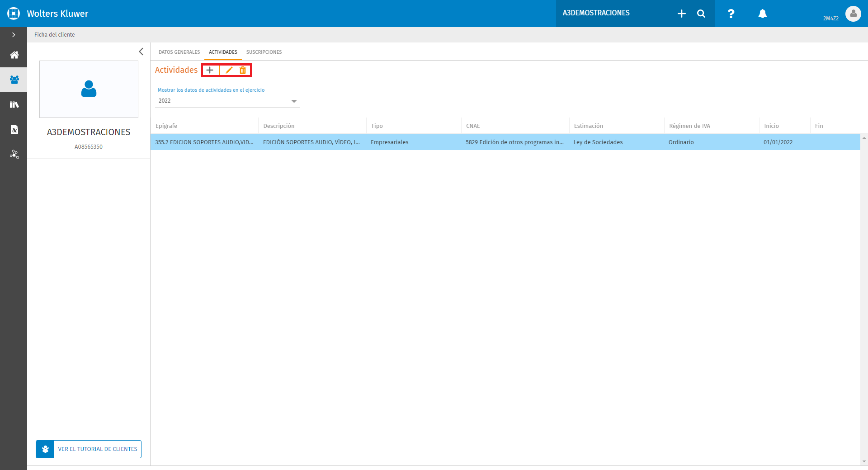Click the 5829 Edición de otros programas cell
The image size is (868, 470).
[x=515, y=142]
